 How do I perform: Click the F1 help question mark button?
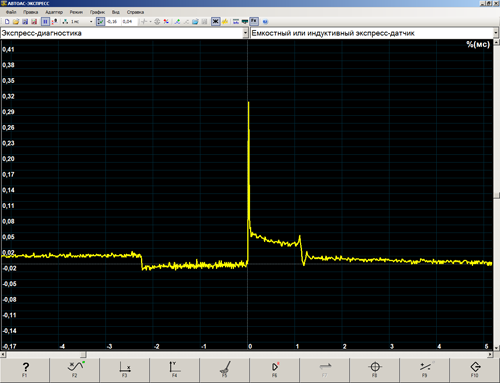pos(25,370)
